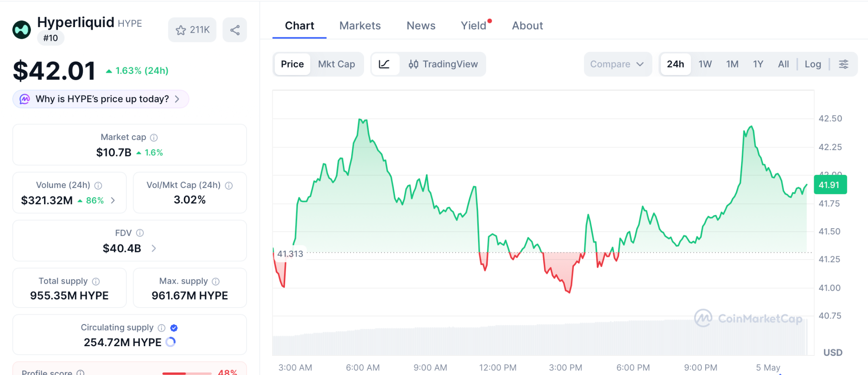Open chart settings sliders icon

[x=843, y=64]
